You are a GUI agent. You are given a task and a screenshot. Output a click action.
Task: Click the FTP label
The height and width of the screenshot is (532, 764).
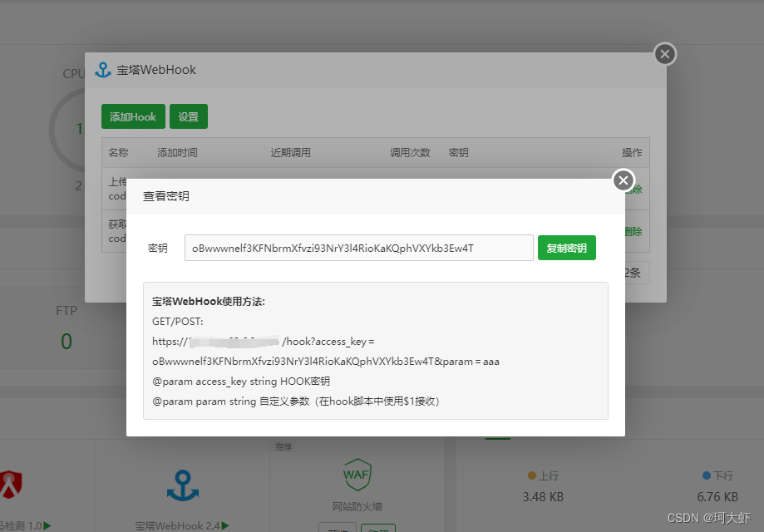tap(67, 310)
